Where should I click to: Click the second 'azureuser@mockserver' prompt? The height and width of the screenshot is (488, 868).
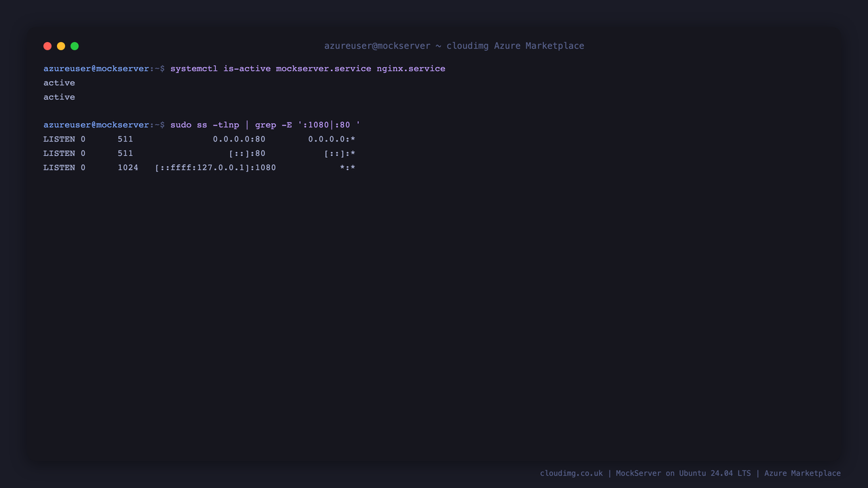click(x=96, y=125)
